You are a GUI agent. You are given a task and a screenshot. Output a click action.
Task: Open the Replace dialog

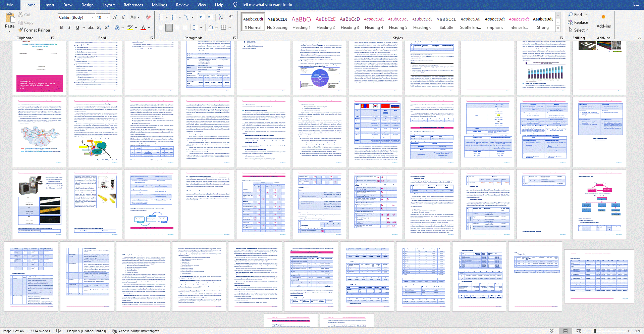coord(578,22)
